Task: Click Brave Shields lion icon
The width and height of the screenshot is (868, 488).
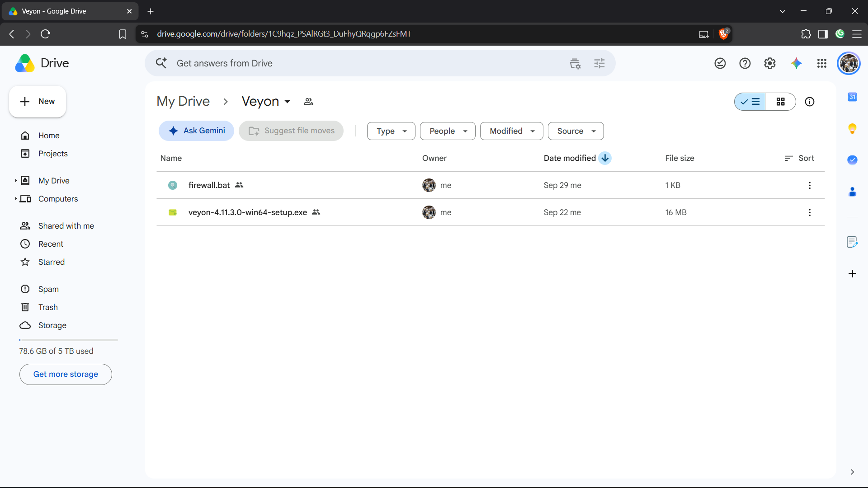Action: tap(723, 34)
